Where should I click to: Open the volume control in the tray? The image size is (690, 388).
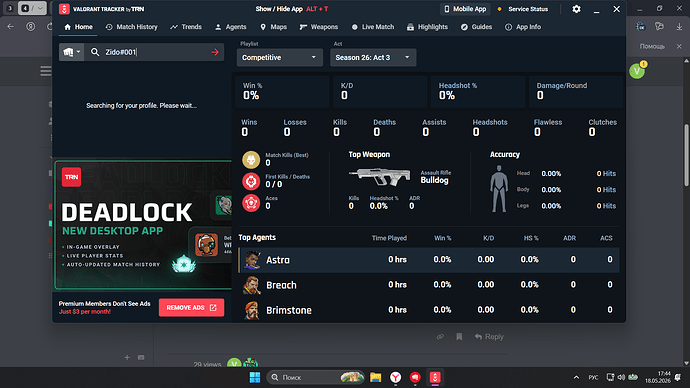tap(621, 377)
